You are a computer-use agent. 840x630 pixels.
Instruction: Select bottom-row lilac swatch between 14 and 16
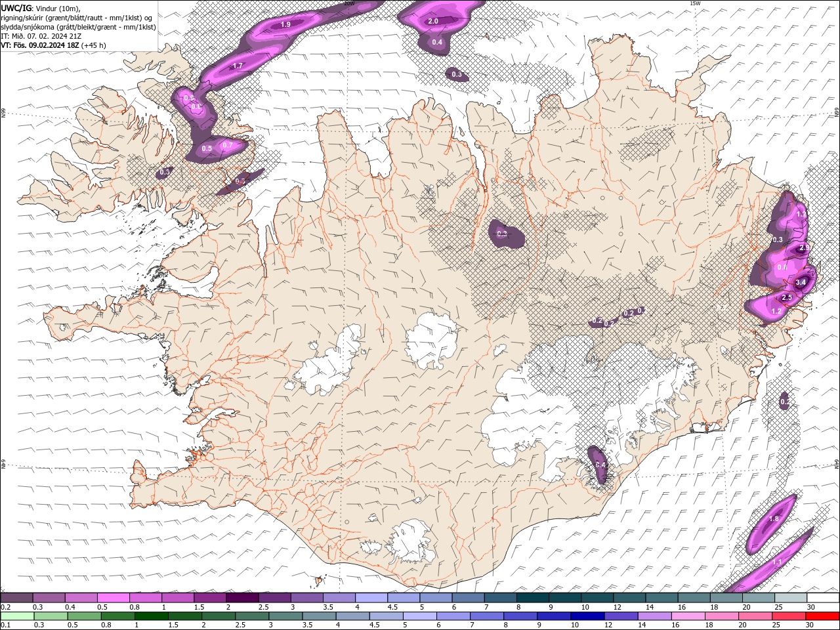[654, 616]
